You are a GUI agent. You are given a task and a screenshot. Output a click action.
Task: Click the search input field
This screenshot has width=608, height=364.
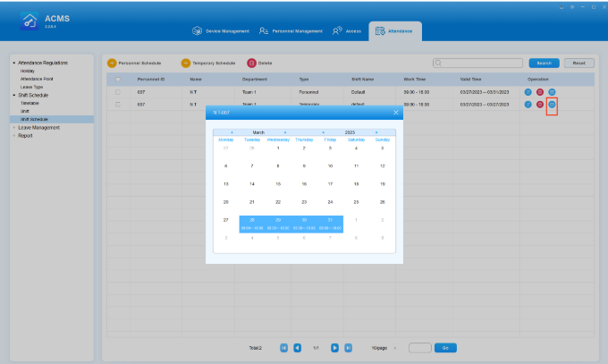[x=478, y=63]
